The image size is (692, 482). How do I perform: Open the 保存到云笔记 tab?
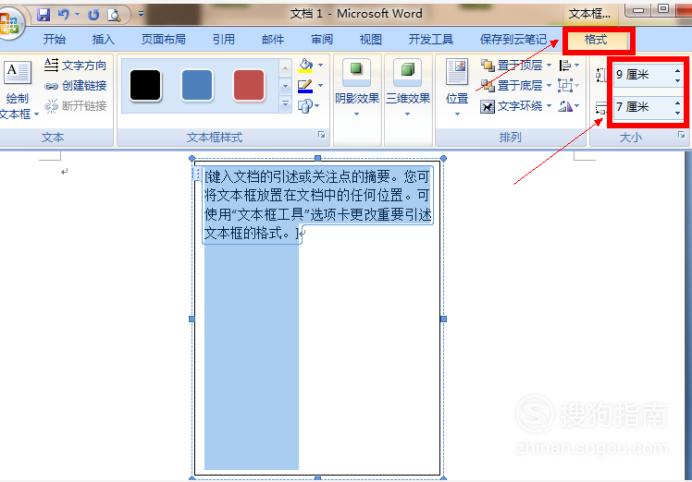[x=513, y=39]
